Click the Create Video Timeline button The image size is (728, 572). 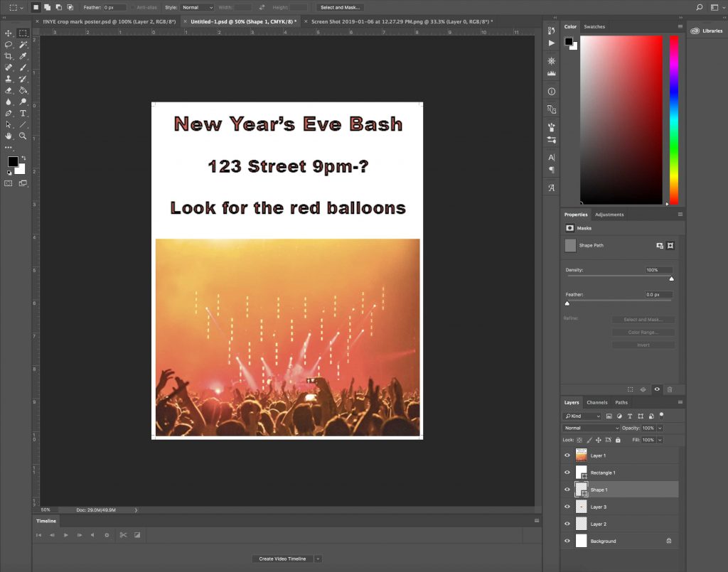click(x=282, y=558)
